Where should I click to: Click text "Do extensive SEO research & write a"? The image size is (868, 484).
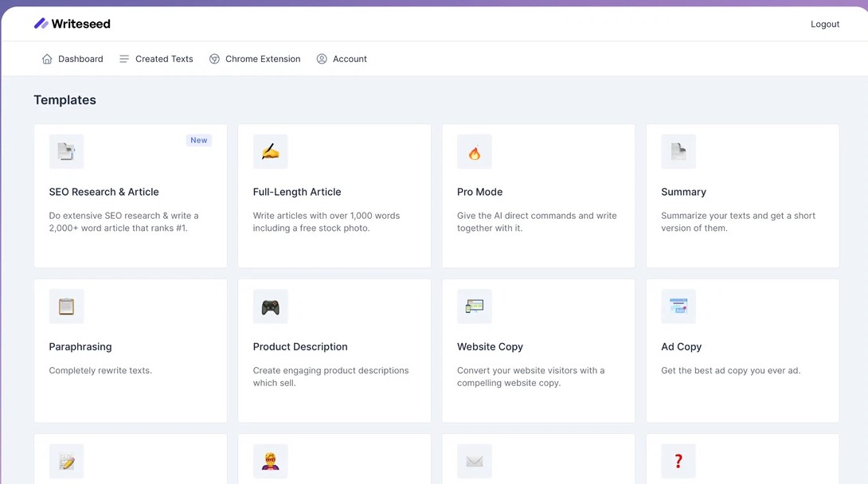click(123, 215)
